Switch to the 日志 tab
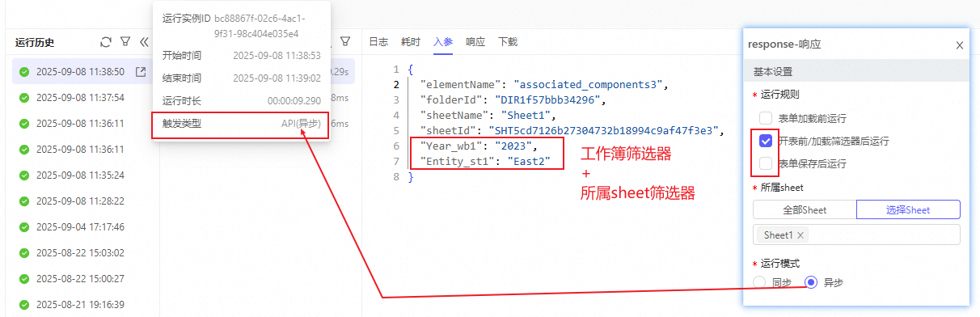Viewport: 980px width, 317px height. tap(378, 41)
